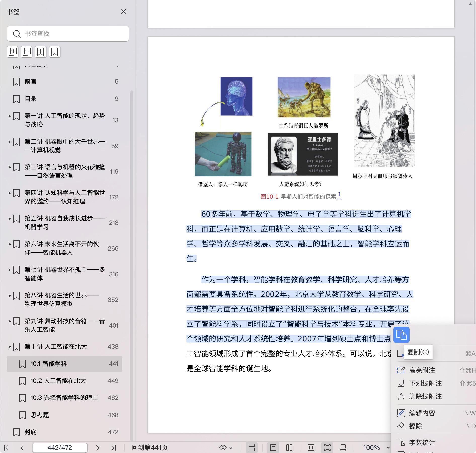Toggle fit-to-page fullscreen view icon
This screenshot has width=476, height=453.
coord(327,448)
